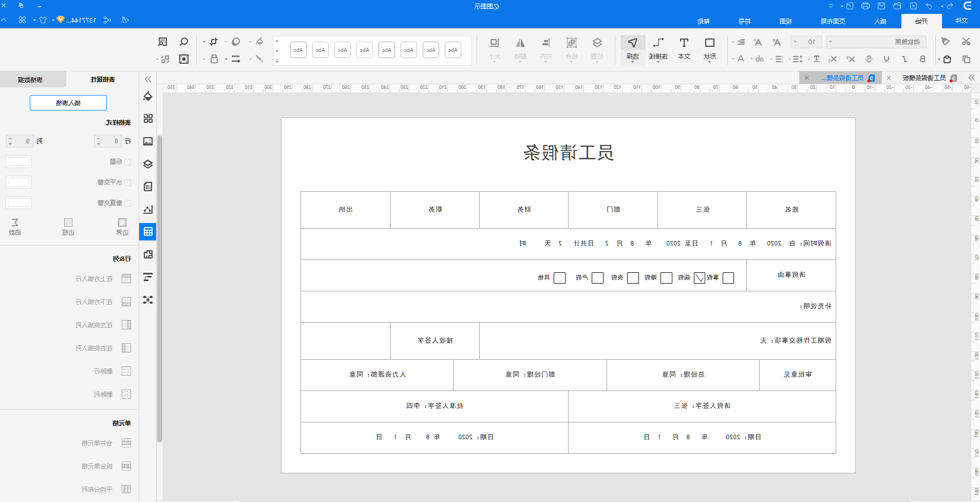Open the chart panel sidebar icon
Image resolution: width=980 pixels, height=502 pixels.
pyautogui.click(x=148, y=209)
